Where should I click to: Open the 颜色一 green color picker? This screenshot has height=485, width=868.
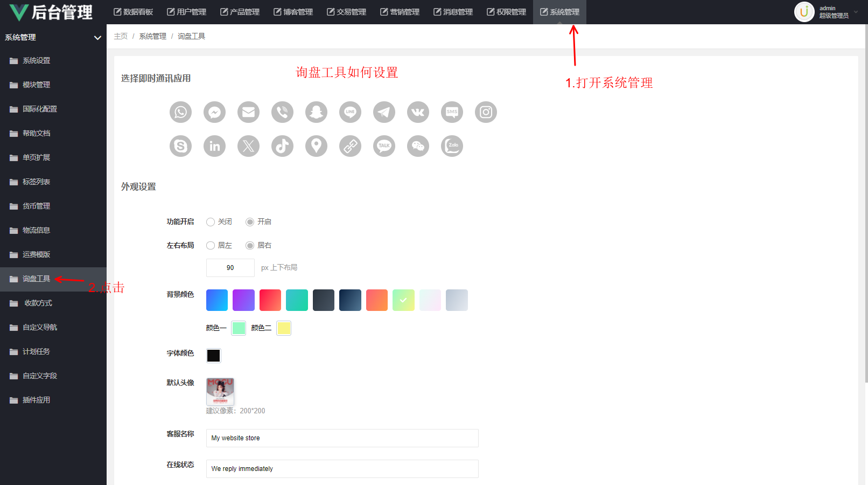(239, 328)
